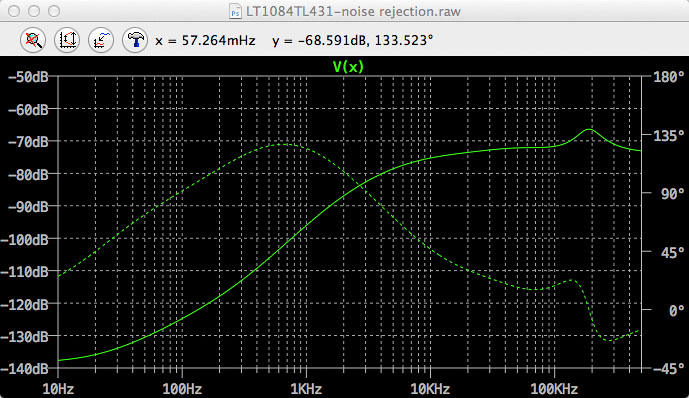Click the -90dB left axis label
Image resolution: width=689 pixels, height=398 pixels.
pos(28,207)
